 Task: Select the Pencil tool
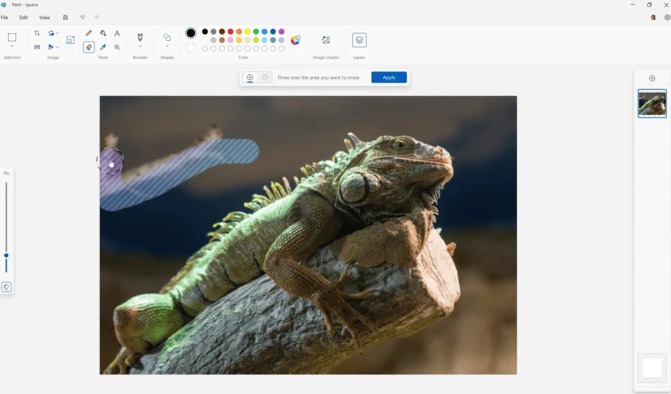[x=89, y=33]
